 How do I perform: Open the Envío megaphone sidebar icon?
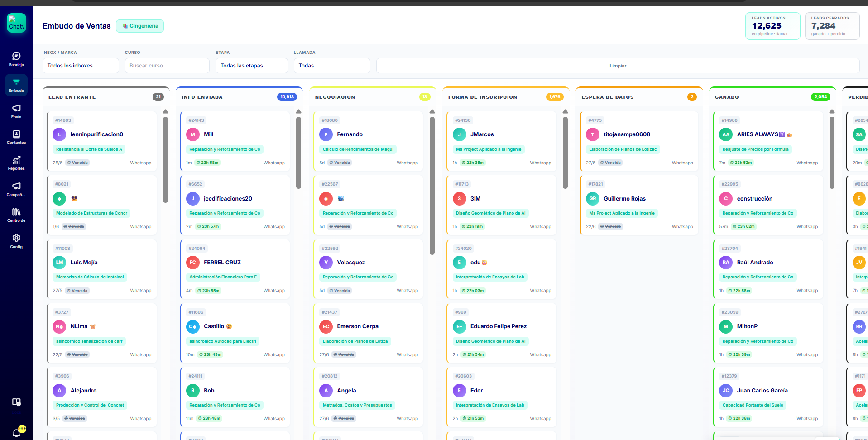[x=16, y=111]
